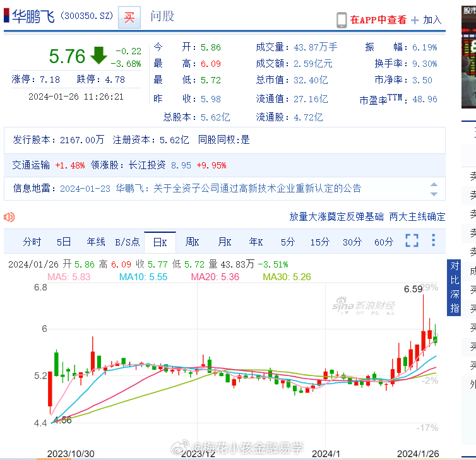This screenshot has height=460, width=476.
Task: Click the 6.59 high price marker on chart
Action: [413, 289]
